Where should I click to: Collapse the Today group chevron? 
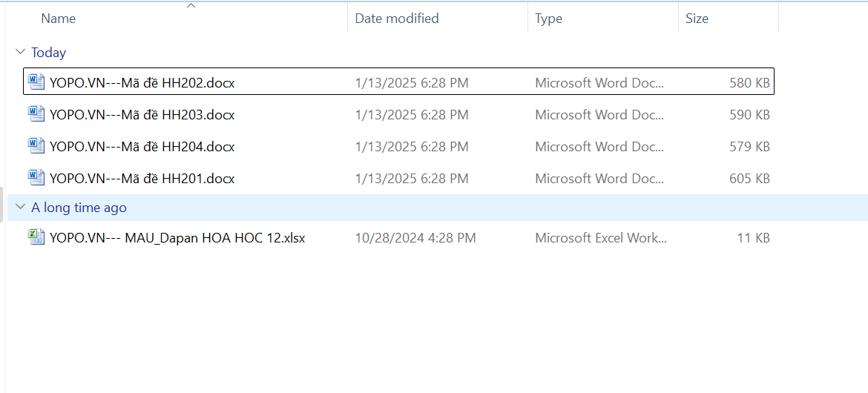19,53
